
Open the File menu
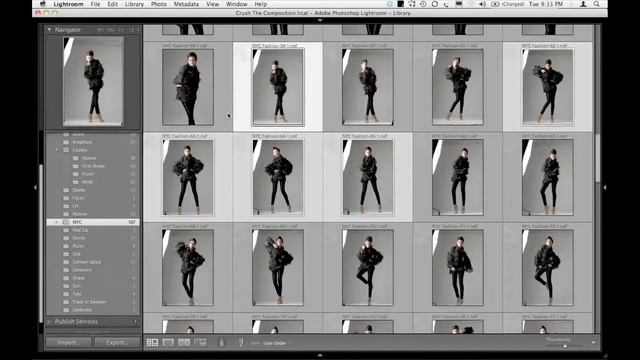(x=96, y=4)
